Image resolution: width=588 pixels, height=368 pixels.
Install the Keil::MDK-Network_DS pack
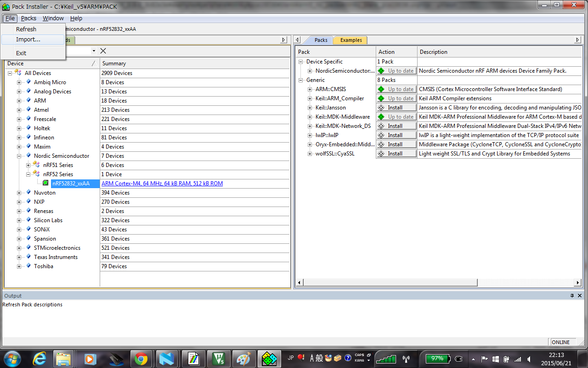(396, 126)
